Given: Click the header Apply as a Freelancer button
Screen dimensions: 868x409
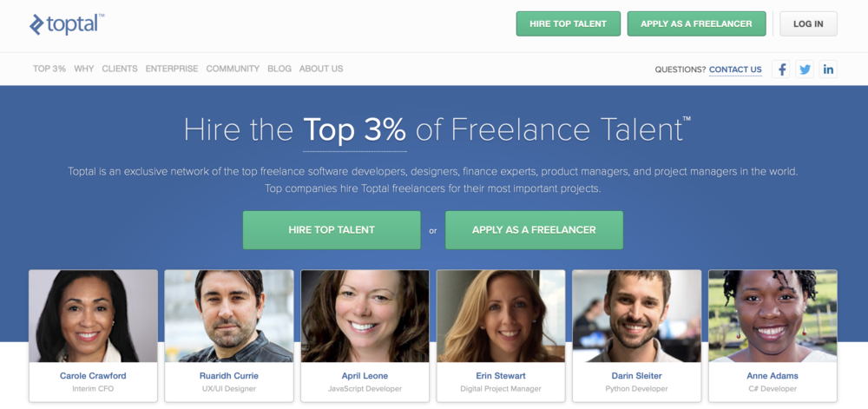Looking at the screenshot, I should [696, 23].
